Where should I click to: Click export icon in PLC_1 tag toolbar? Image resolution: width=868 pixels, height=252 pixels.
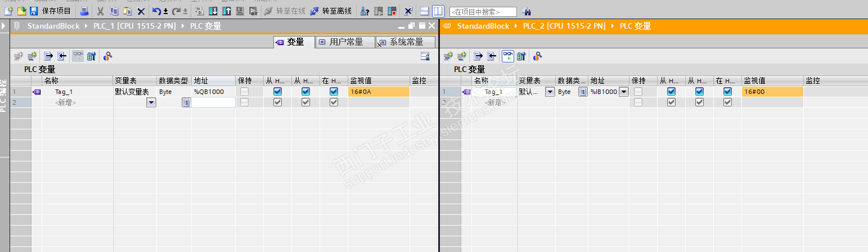tap(48, 56)
